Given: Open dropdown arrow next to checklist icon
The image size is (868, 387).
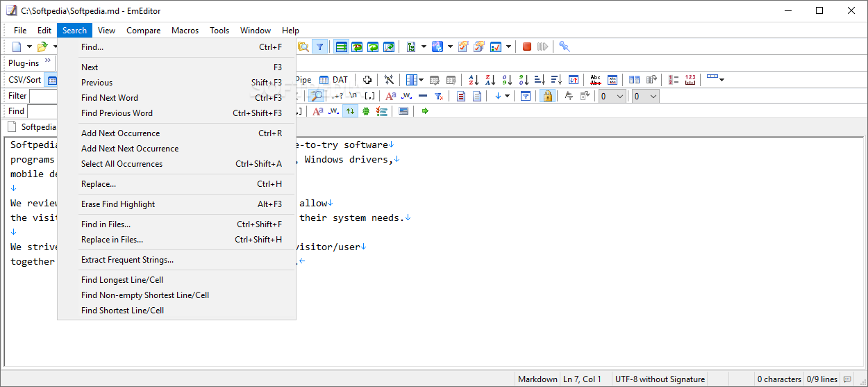Looking at the screenshot, I should [x=509, y=47].
